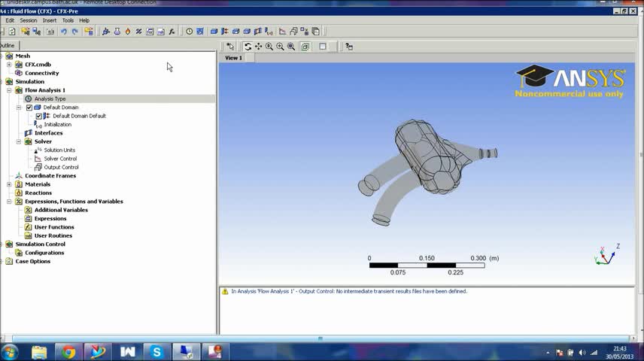Collapse the Default Domain tree node
This screenshot has width=644, height=361.
(x=19, y=108)
